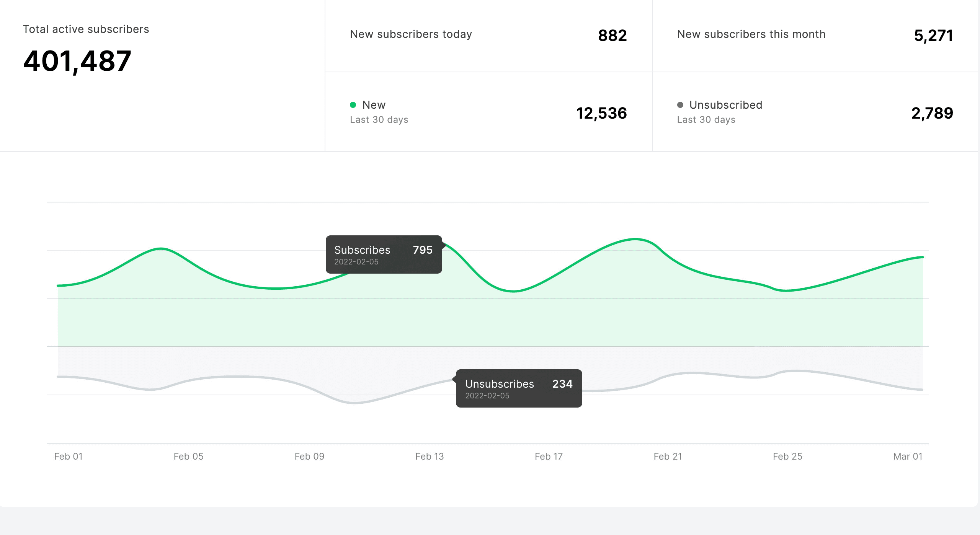The image size is (980, 535).
Task: Click the New subscribers this month value 5,271
Action: coord(933,36)
